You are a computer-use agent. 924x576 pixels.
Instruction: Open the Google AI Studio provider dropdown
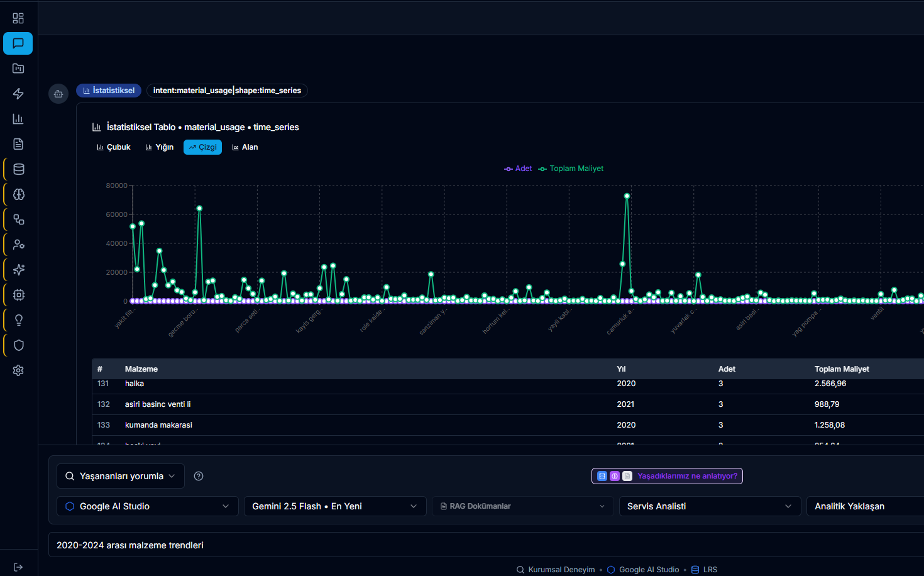(148, 506)
